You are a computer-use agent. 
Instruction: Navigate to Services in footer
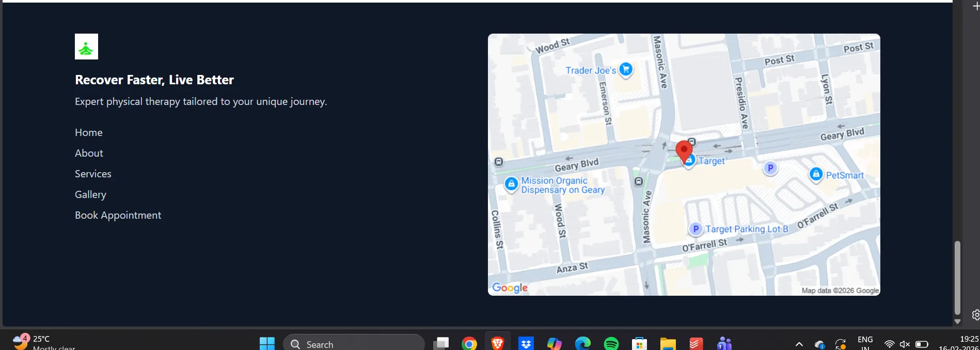93,174
